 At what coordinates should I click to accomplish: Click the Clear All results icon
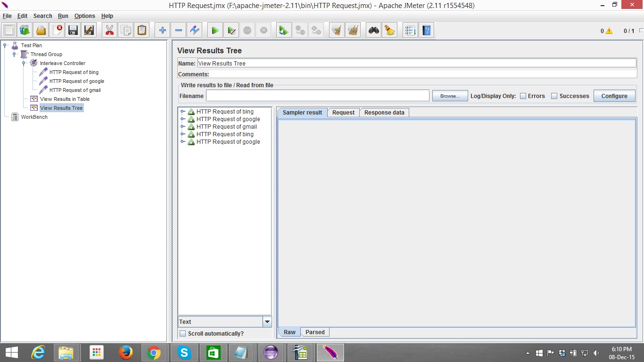click(x=353, y=31)
